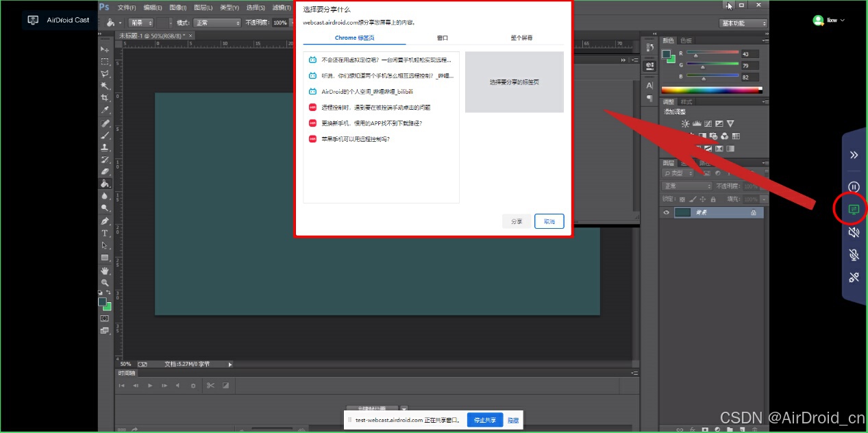Select the Magic Wand tool
Image resolution: width=868 pixels, height=433 pixels.
105,86
